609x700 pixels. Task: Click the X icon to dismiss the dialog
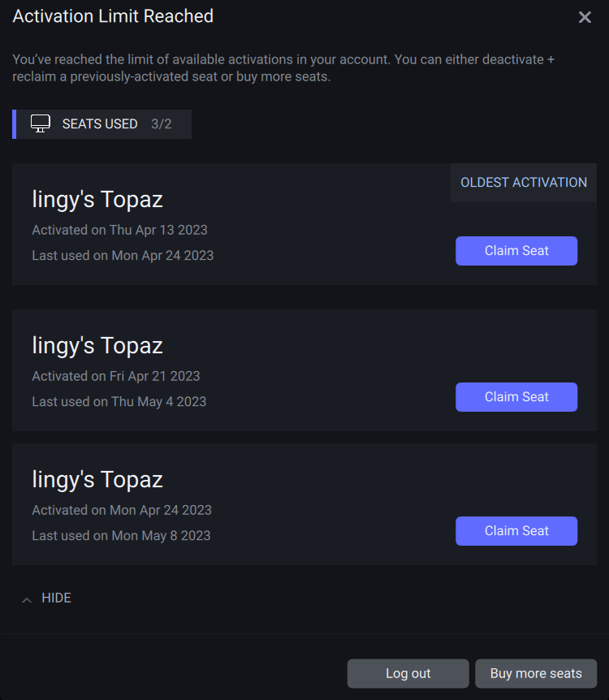tap(585, 17)
